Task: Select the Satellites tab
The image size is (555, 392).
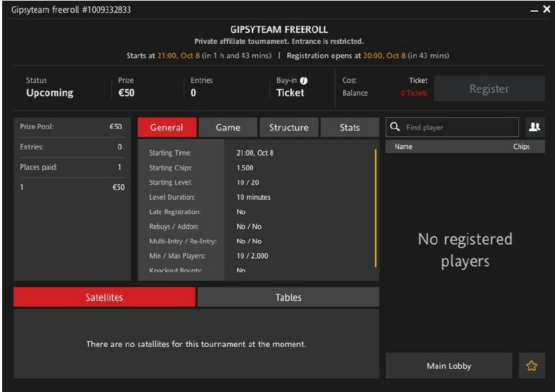Action: (105, 297)
